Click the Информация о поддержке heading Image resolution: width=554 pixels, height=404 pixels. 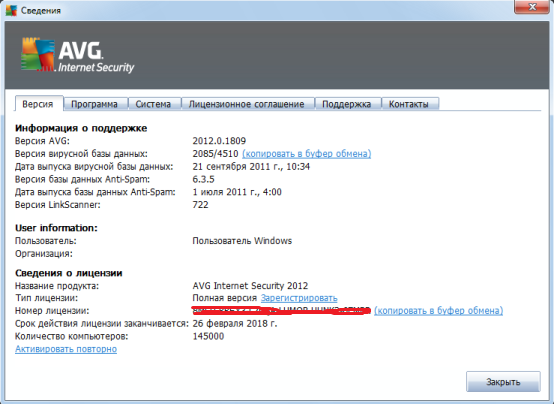coord(81,128)
